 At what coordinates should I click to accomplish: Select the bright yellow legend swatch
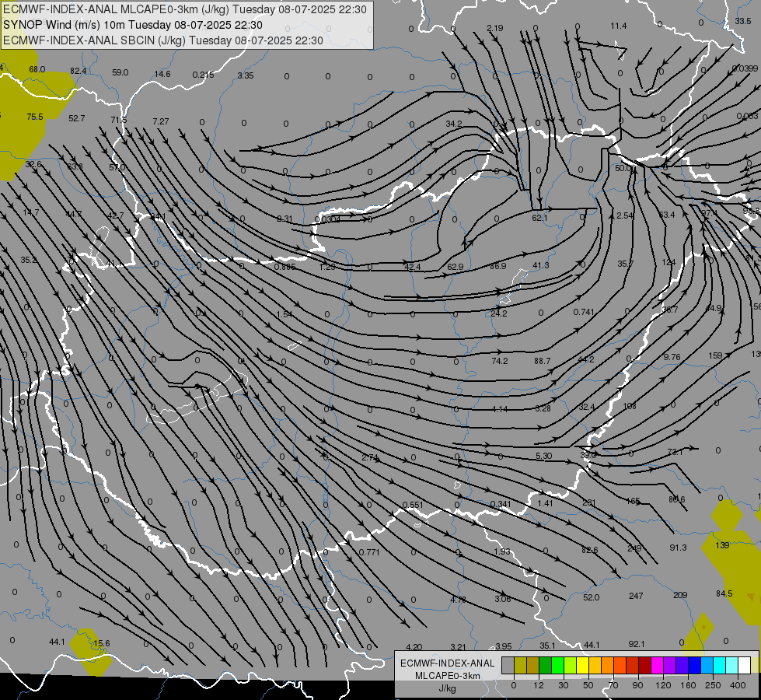[583, 665]
